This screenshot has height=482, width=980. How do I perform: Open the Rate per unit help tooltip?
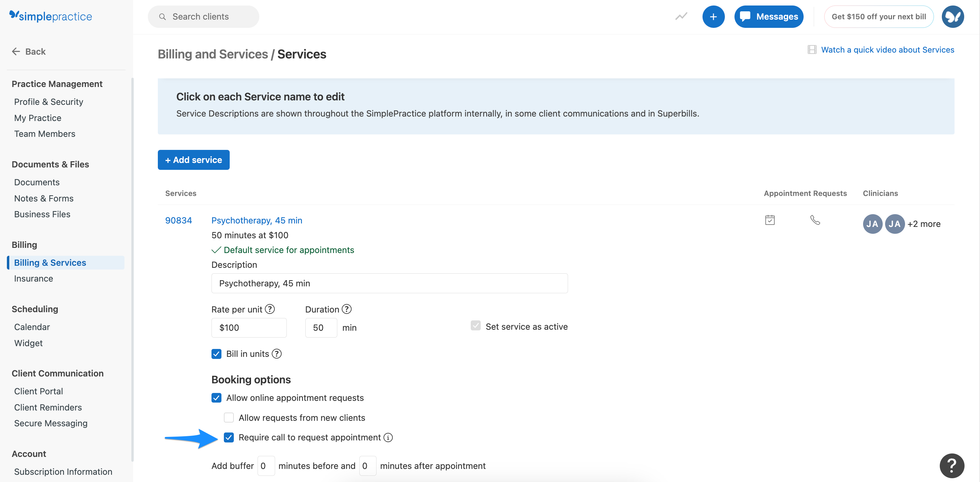(270, 309)
